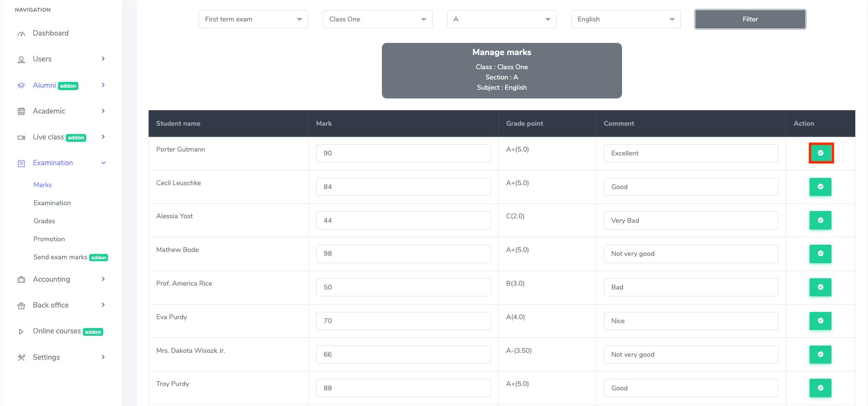
Task: Update Alessia Yost's marks using checkmark button
Action: click(820, 220)
